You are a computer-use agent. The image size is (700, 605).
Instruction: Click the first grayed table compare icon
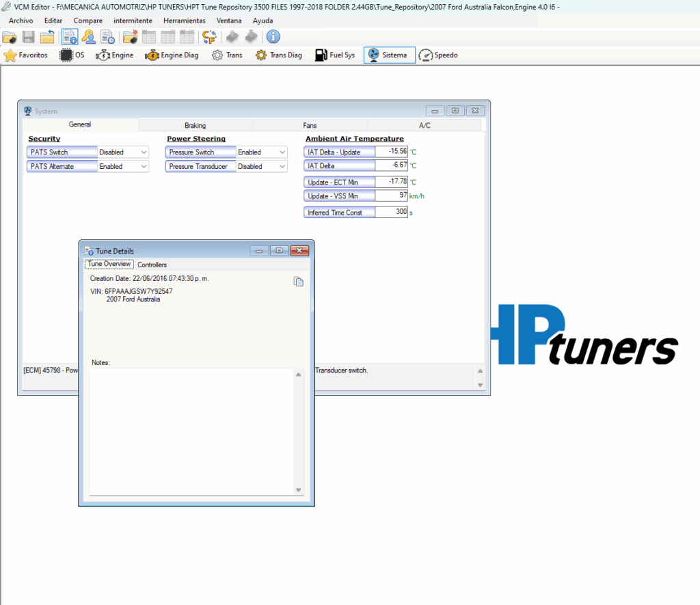148,37
